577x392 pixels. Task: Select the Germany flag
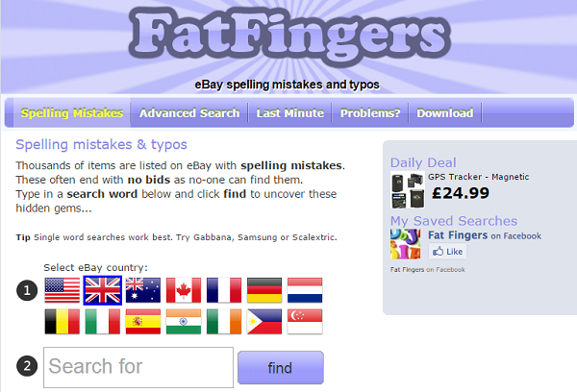point(264,290)
